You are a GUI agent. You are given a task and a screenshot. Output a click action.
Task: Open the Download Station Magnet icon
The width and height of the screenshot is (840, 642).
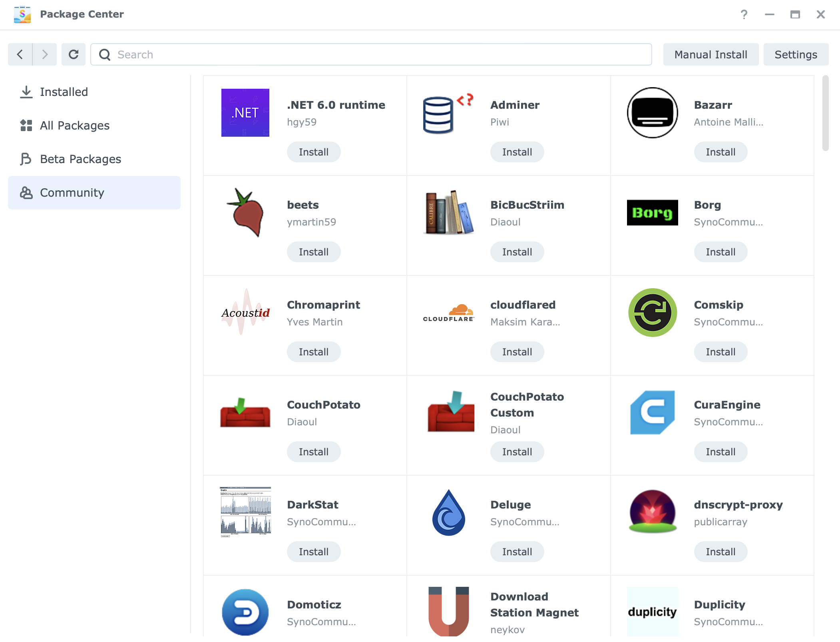[x=448, y=611]
